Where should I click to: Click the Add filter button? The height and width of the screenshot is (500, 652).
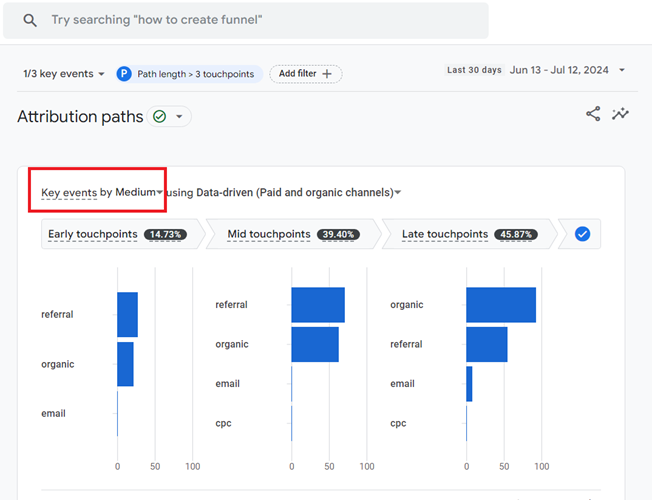click(x=306, y=74)
